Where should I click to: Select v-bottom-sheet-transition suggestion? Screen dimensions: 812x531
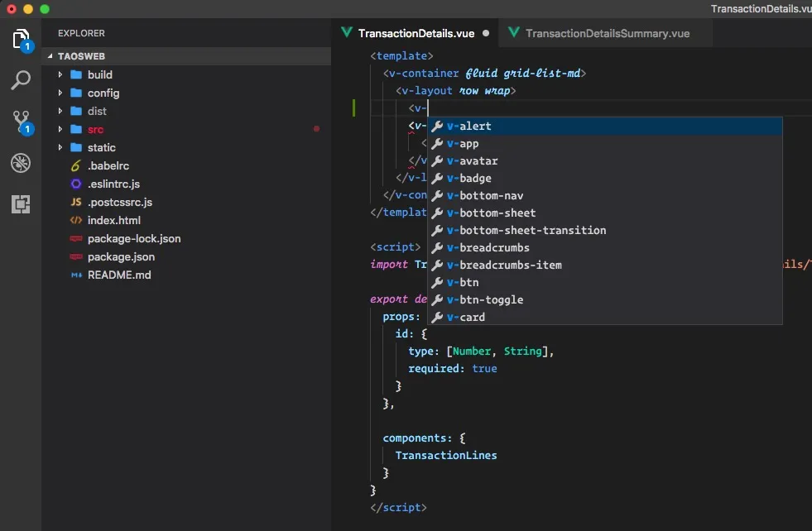[x=604, y=230]
